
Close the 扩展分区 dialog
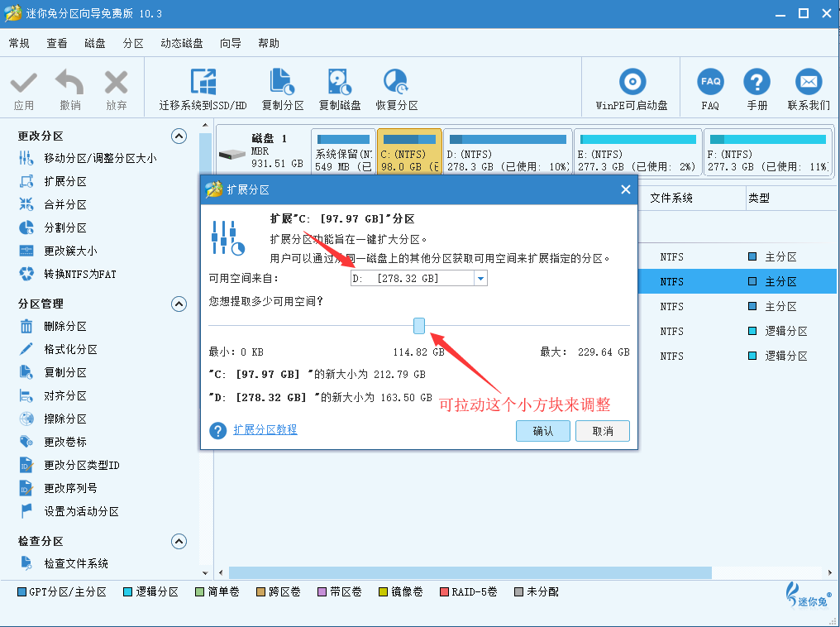pyautogui.click(x=625, y=189)
